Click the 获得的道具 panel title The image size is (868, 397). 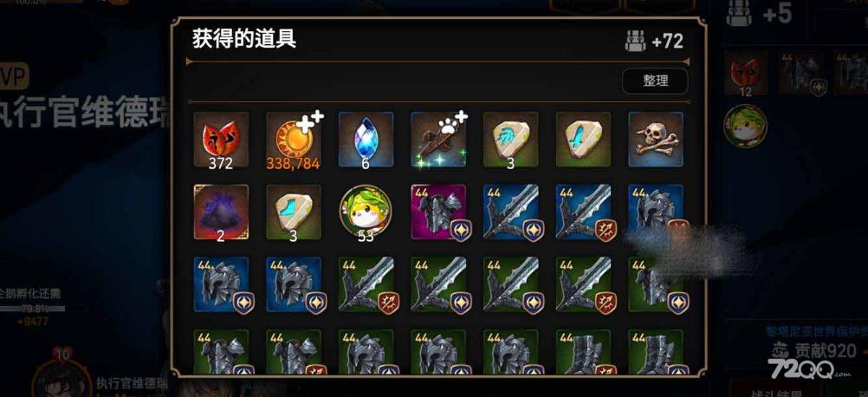point(244,39)
